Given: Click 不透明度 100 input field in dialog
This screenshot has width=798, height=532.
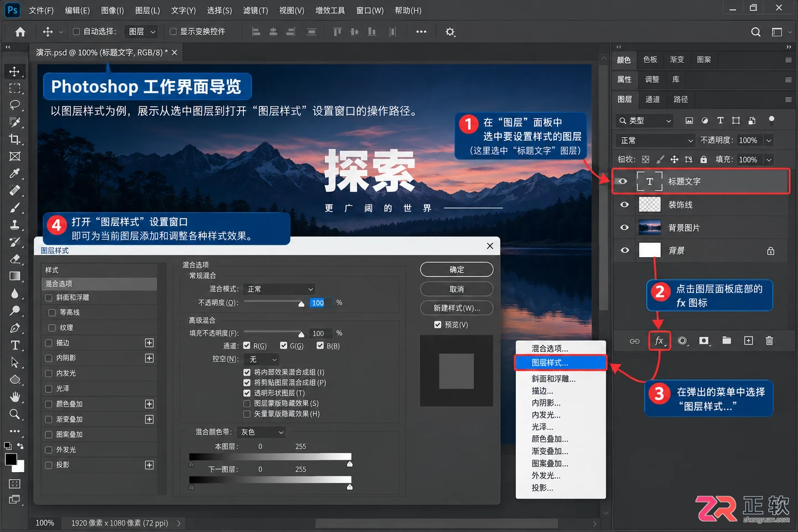Looking at the screenshot, I should click(320, 303).
